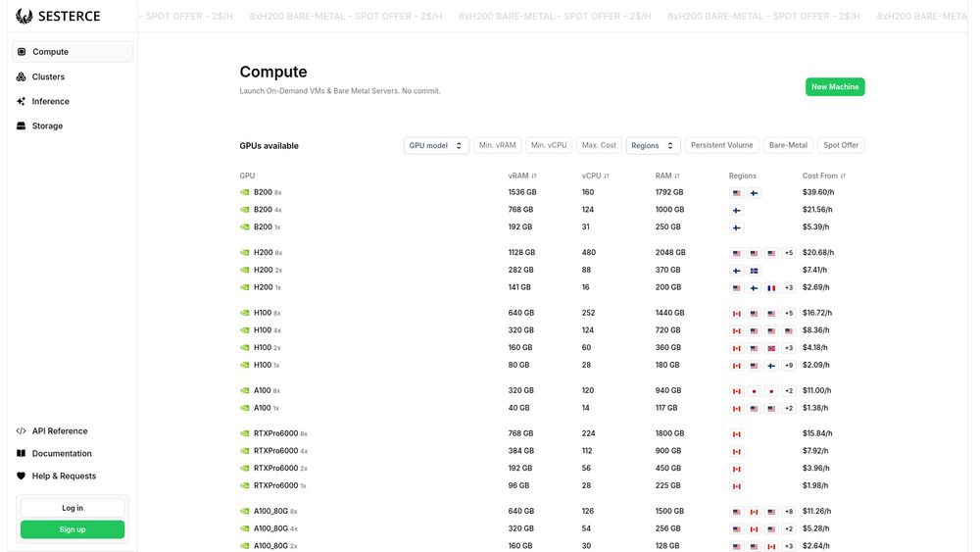Click the Finland flag on B200 4x row
The image size is (980, 552).
tap(737, 211)
